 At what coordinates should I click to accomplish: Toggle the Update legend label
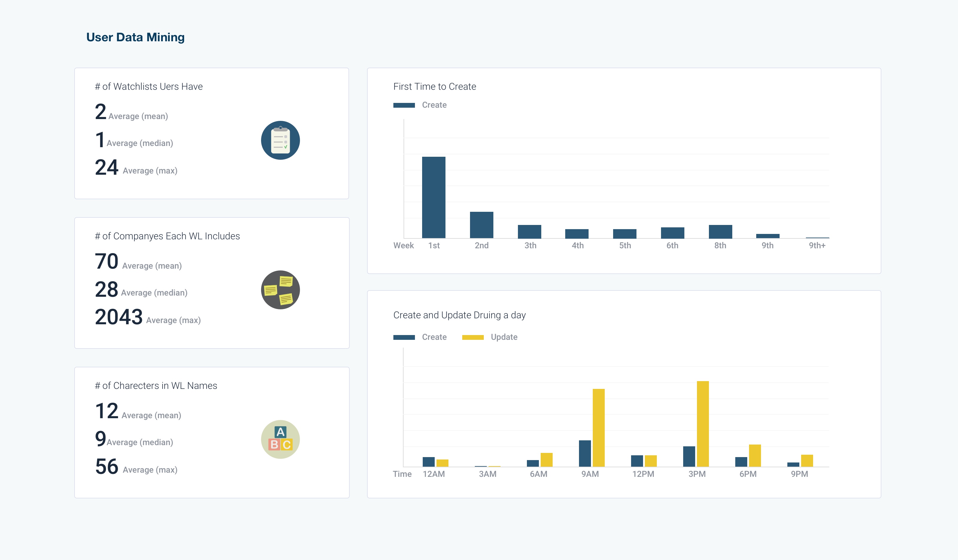504,337
